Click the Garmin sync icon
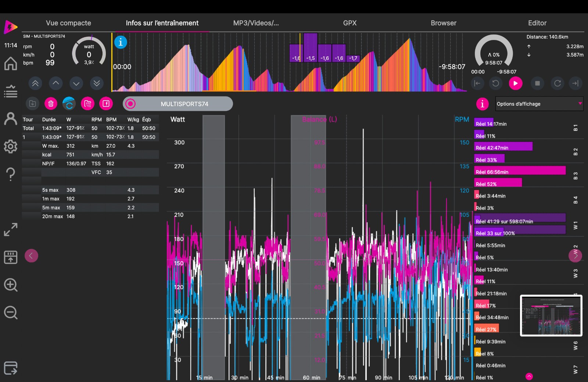Image resolution: width=588 pixels, height=382 pixels. click(69, 104)
